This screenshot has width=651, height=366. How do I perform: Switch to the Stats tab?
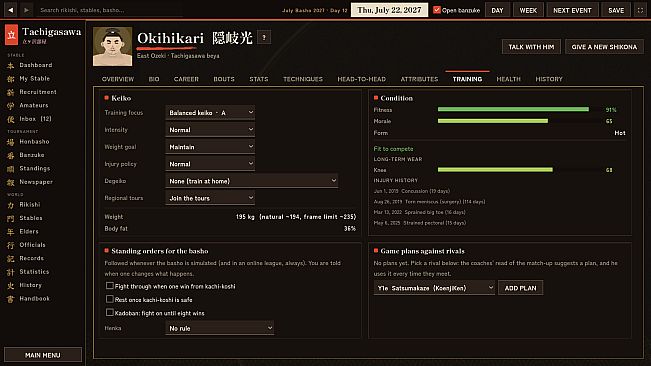pyautogui.click(x=259, y=79)
